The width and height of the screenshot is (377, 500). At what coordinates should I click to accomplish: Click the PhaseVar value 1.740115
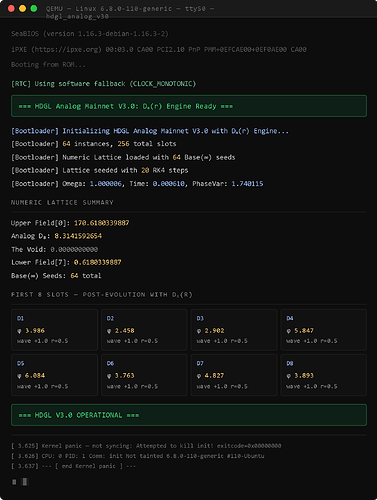click(247, 184)
